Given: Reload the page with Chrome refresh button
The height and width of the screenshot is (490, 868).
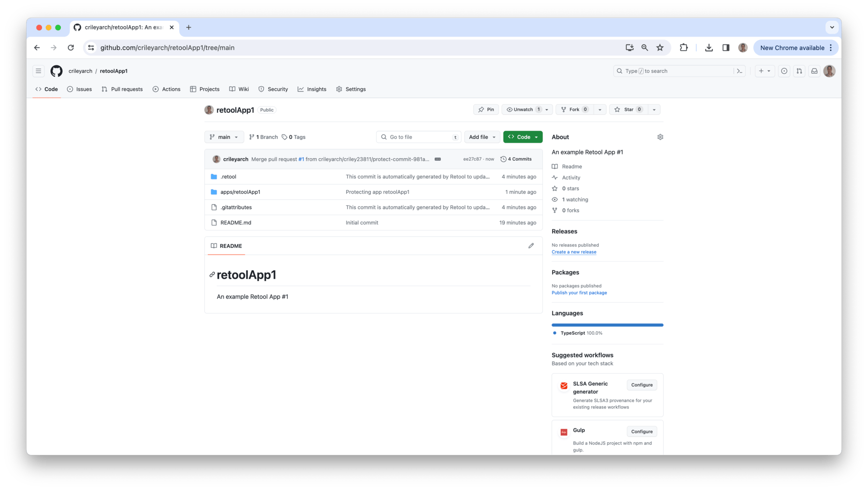Looking at the screenshot, I should pos(71,48).
